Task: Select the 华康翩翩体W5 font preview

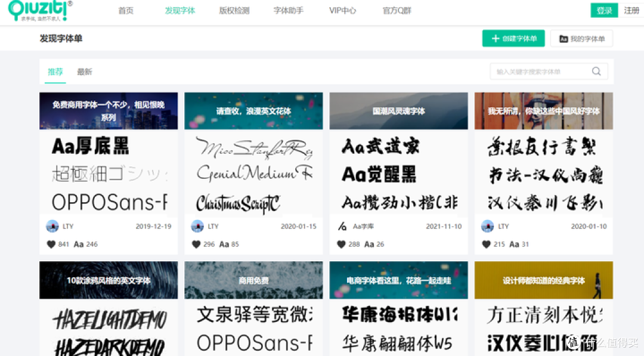Action: 397,343
